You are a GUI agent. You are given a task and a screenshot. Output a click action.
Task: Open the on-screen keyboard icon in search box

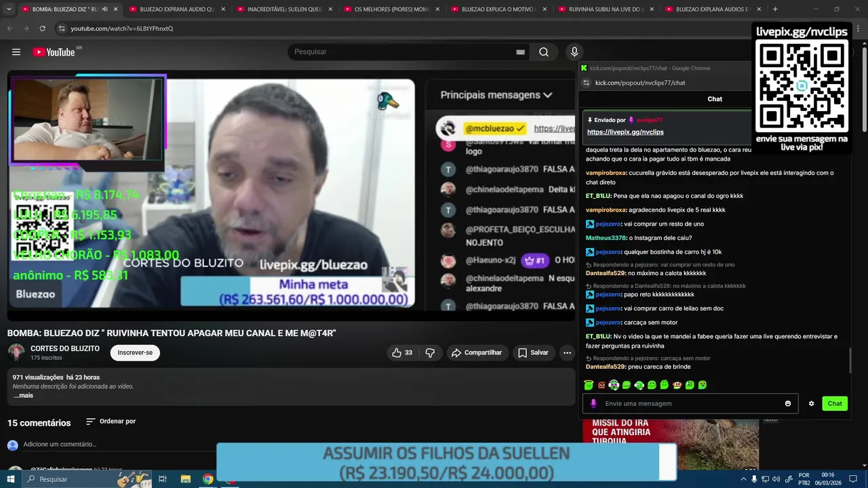[520, 52]
